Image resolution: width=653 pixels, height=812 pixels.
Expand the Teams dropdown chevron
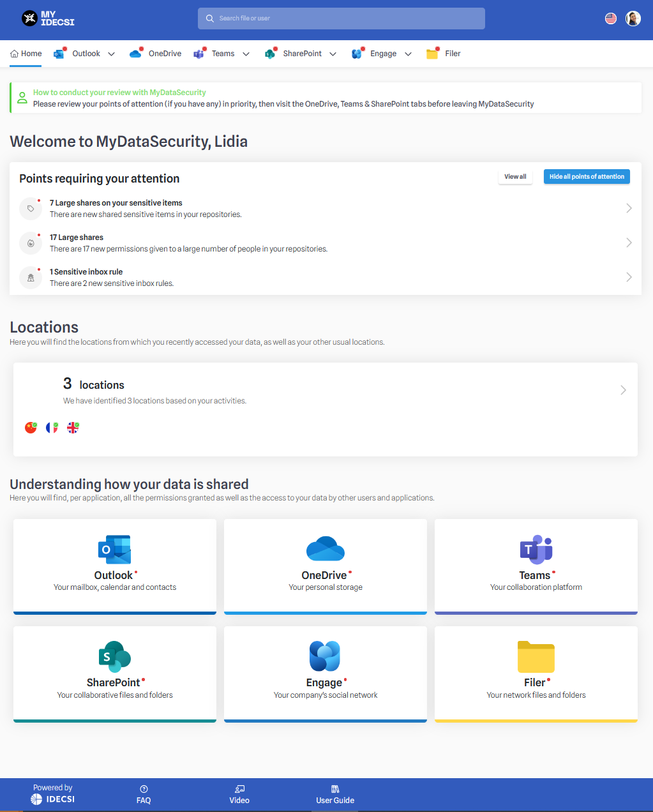(x=246, y=54)
